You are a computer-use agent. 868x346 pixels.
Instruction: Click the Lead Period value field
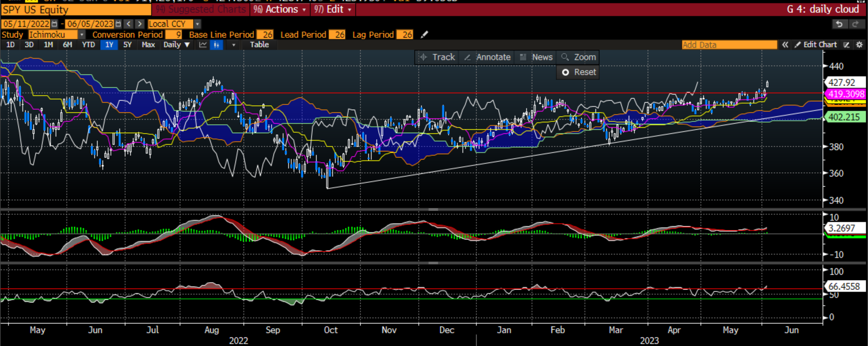(x=337, y=35)
